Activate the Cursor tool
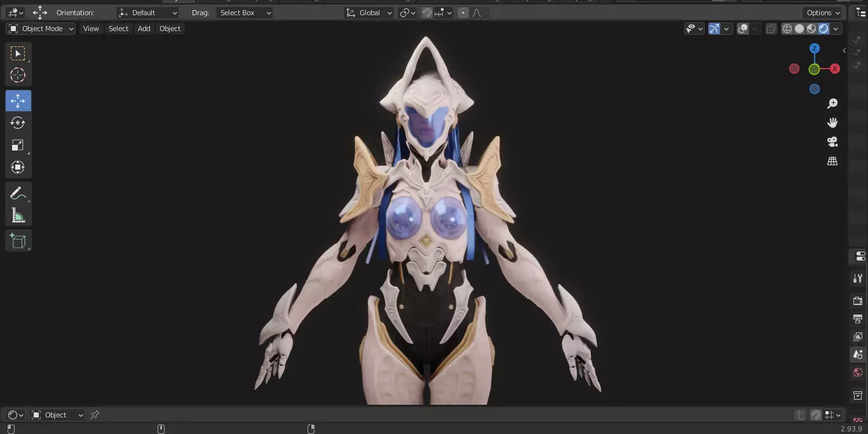This screenshot has width=868, height=434. click(x=18, y=75)
